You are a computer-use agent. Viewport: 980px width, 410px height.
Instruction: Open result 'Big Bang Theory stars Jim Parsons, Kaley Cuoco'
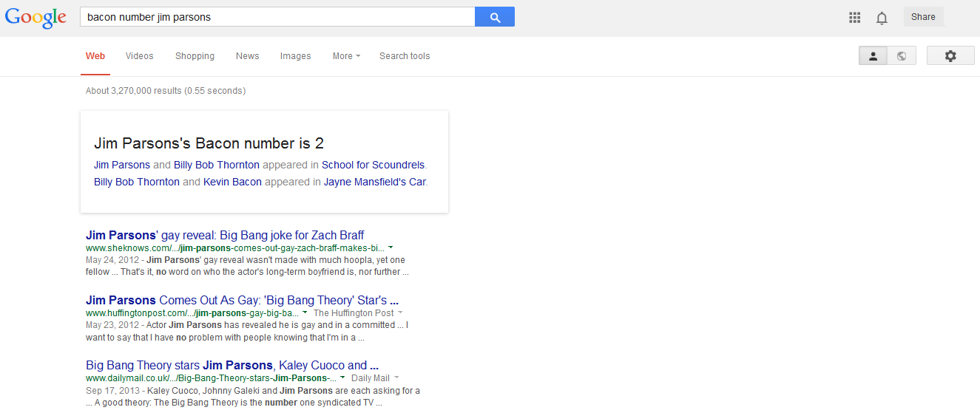tap(232, 366)
